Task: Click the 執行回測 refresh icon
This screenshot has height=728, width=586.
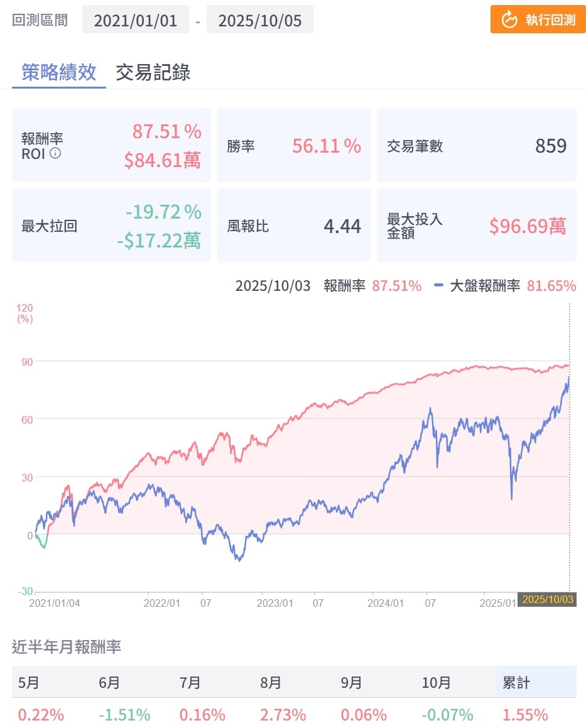Action: (509, 20)
